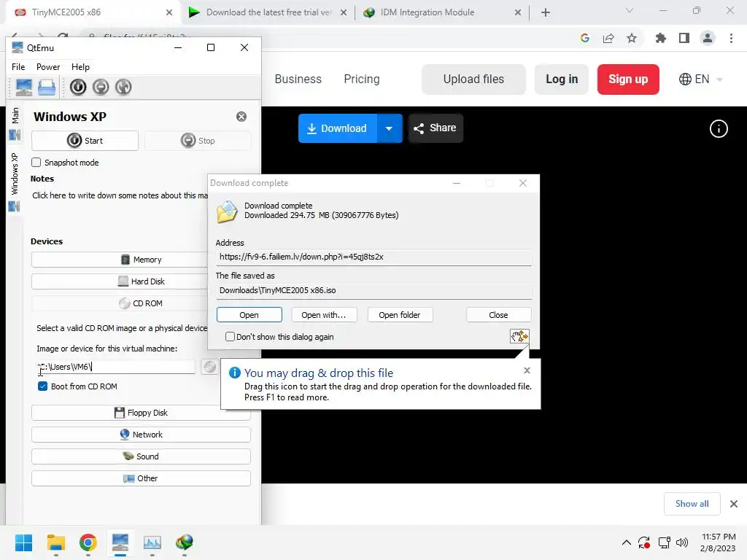Click the Stop virtual machine button
Image resolution: width=747 pixels, height=560 pixels.
[198, 141]
